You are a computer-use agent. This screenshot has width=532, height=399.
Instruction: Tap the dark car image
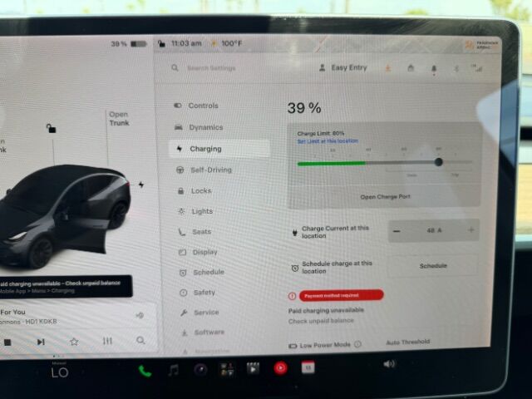pos(65,217)
